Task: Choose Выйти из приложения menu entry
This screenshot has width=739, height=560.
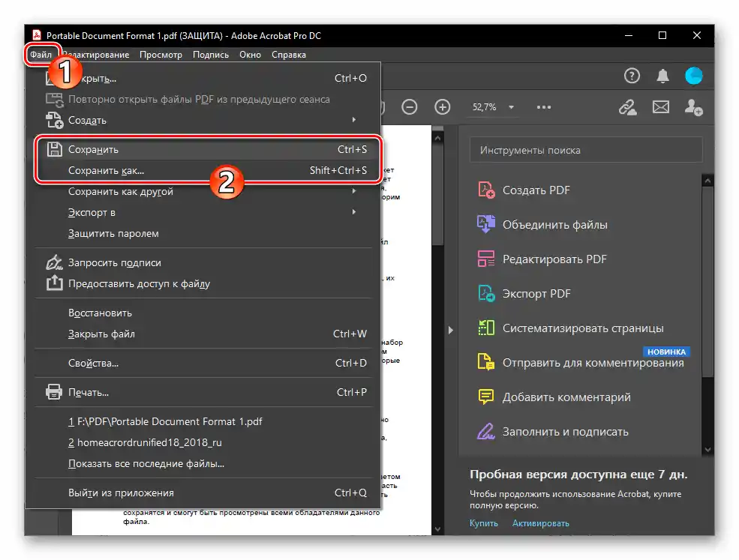Action: (x=203, y=493)
